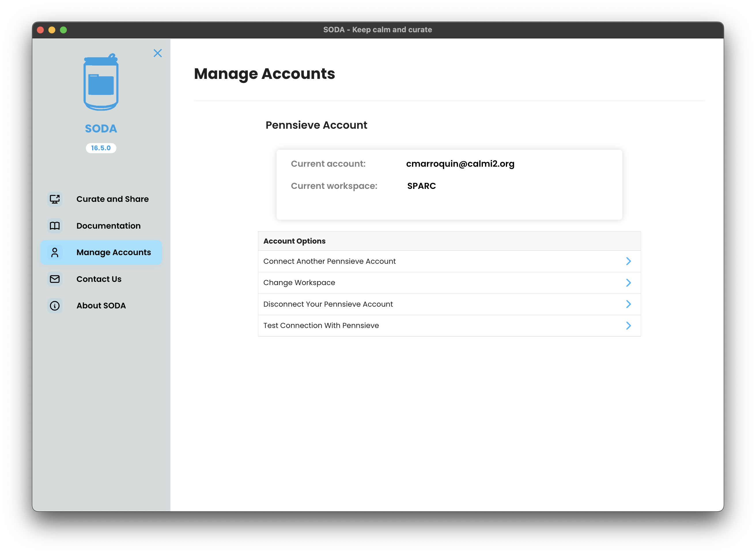Expand Disconnect Your Pennsieve Account chevron
This screenshot has height=554, width=756.
pos(628,304)
